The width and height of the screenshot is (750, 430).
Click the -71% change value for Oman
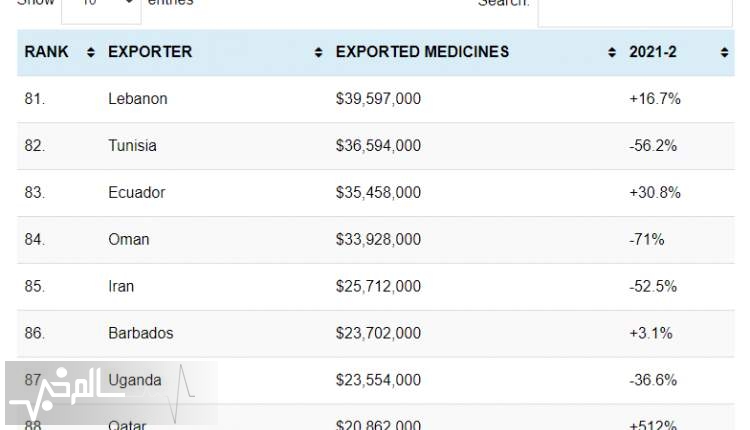(646, 239)
